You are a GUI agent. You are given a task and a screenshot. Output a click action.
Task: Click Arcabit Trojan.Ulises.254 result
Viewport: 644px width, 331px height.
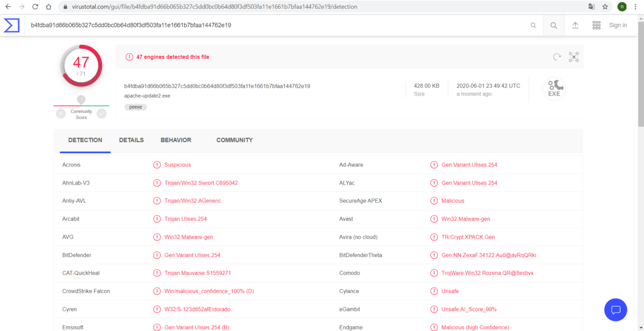186,219
